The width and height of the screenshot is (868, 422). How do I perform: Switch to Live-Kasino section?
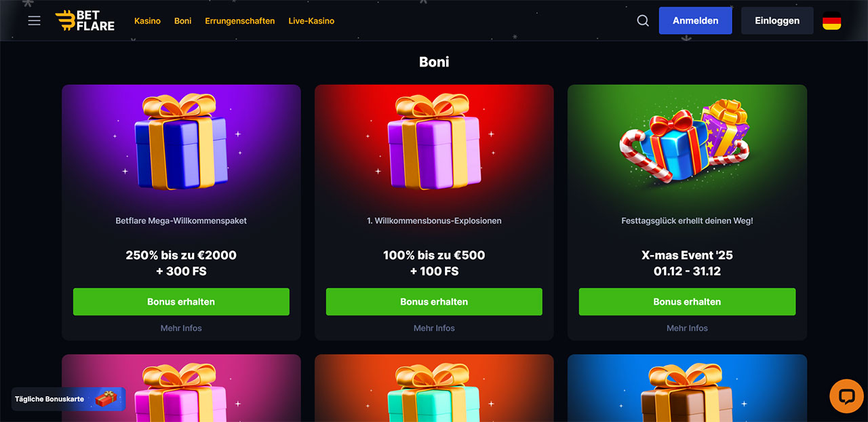tap(311, 21)
